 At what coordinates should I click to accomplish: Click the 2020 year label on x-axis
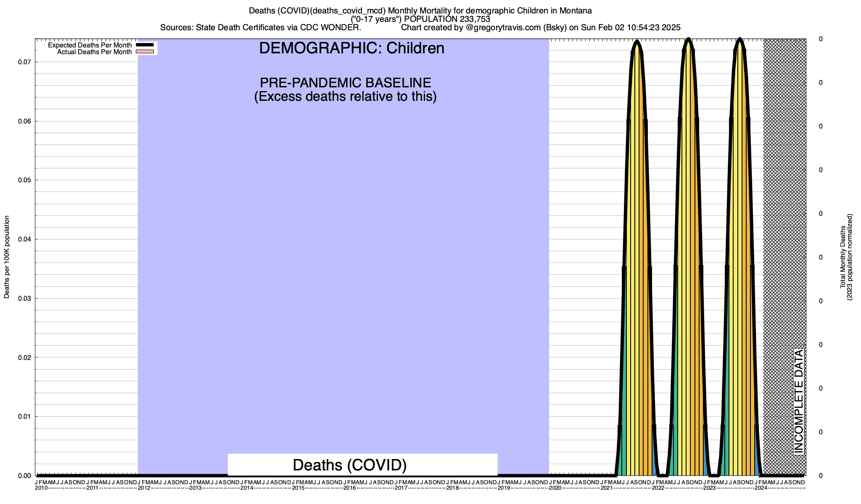click(555, 488)
